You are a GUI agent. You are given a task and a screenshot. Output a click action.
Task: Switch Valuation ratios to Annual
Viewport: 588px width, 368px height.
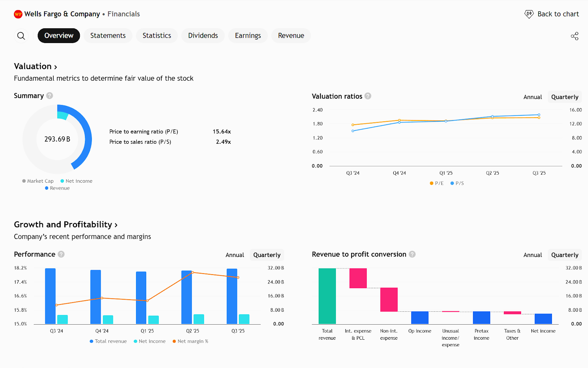(x=533, y=97)
